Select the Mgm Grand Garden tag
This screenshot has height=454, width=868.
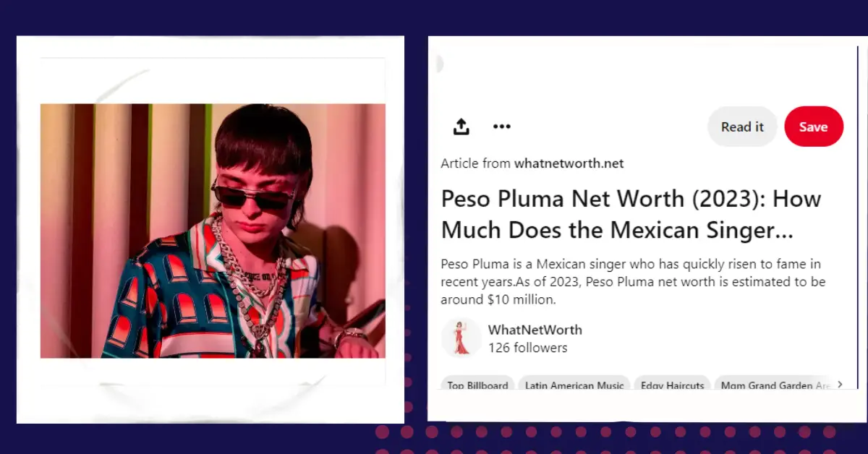774,384
